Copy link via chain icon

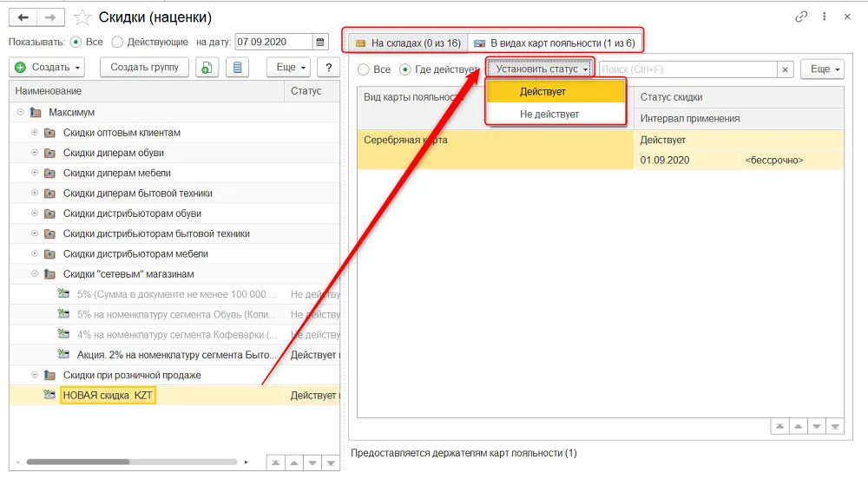pyautogui.click(x=801, y=16)
